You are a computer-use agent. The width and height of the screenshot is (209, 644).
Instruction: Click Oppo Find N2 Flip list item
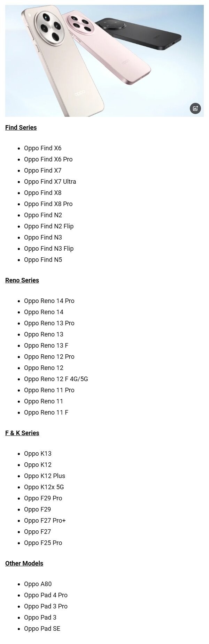coord(49,226)
